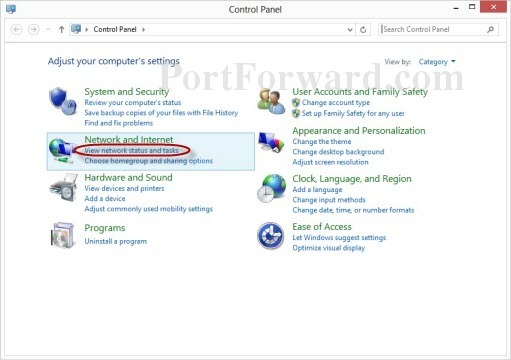
Task: Click Control Panel breadcrumb in address bar
Action: 115,29
